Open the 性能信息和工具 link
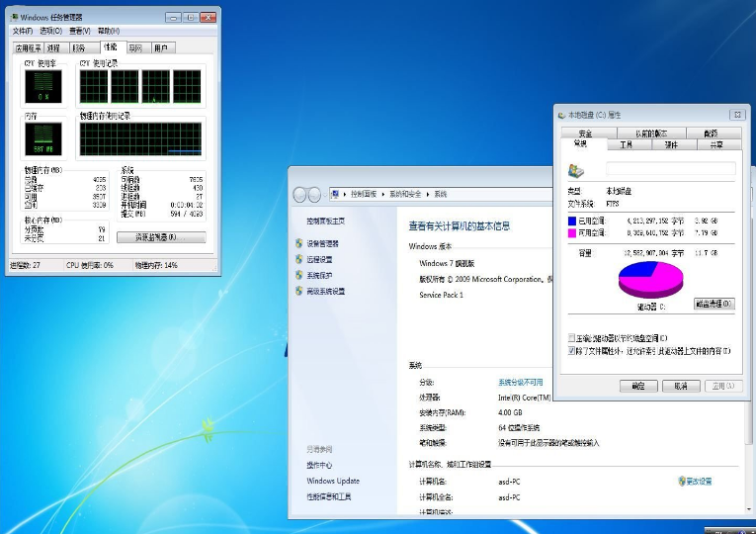756x534 pixels. (328, 496)
